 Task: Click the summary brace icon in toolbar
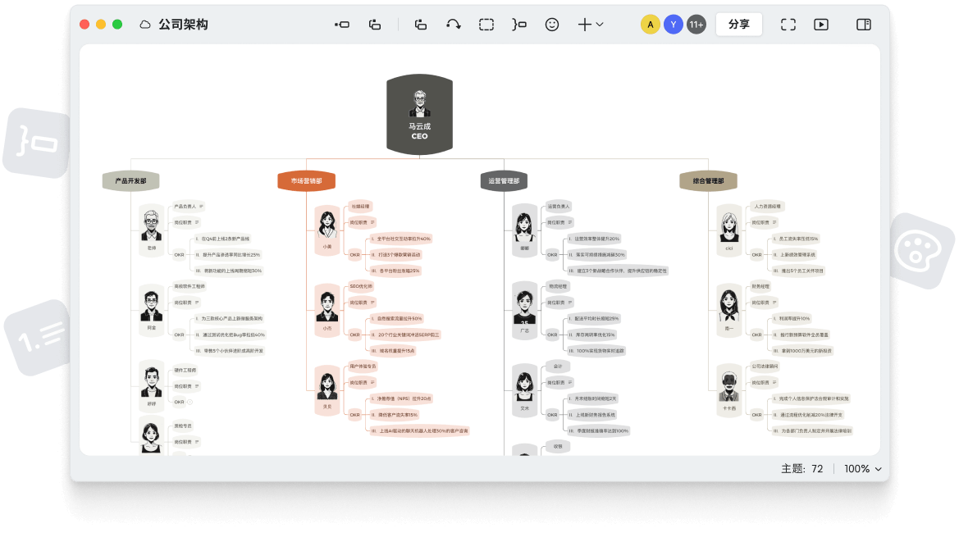518,24
